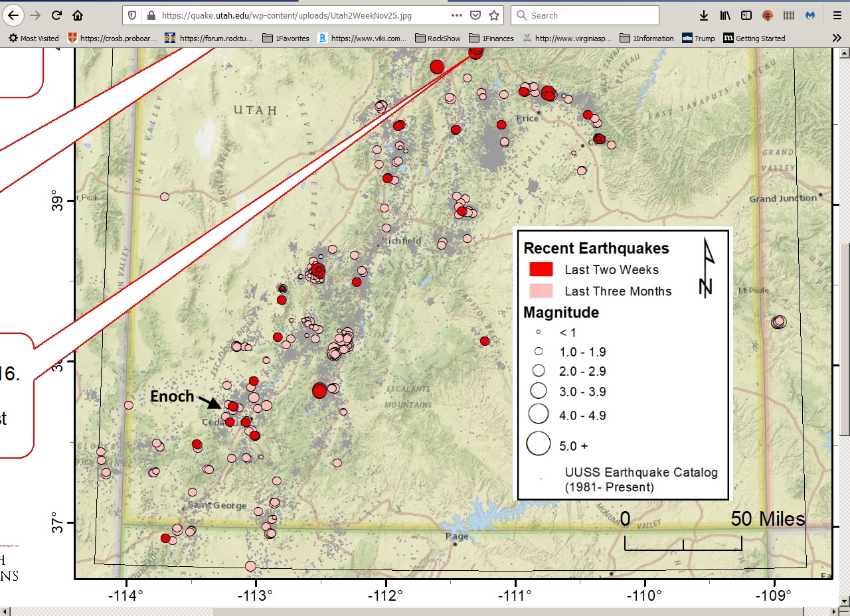The image size is (850, 616).
Task: Open the Library menu
Action: tap(725, 15)
